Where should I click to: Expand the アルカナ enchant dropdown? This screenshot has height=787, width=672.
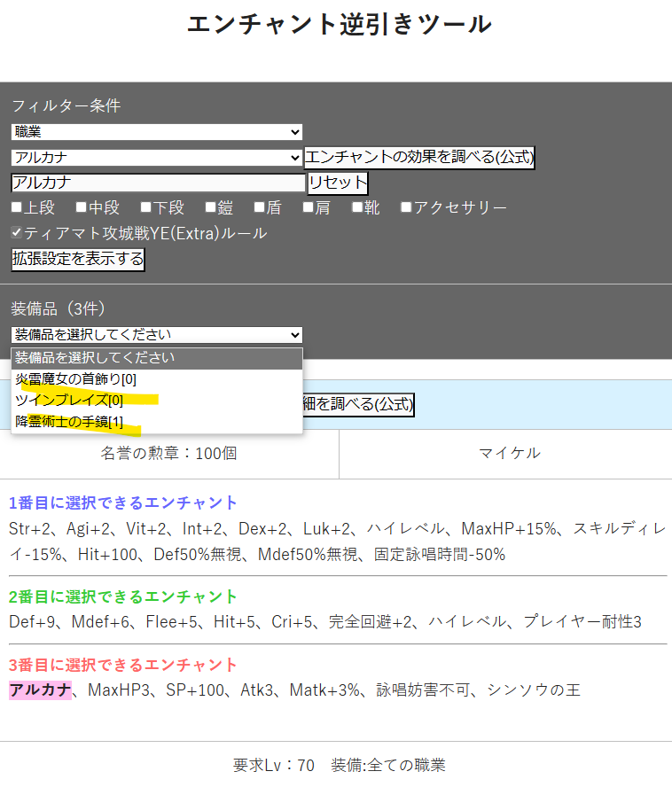156,158
